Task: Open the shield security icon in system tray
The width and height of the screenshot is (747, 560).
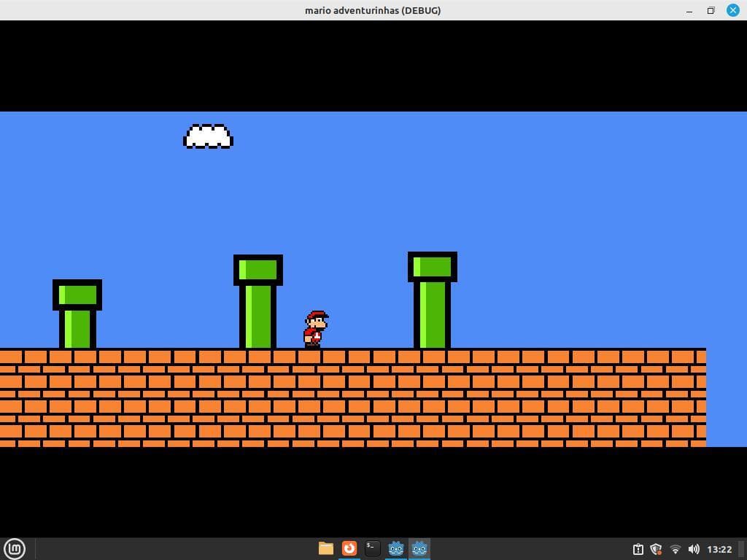Action: tap(656, 549)
